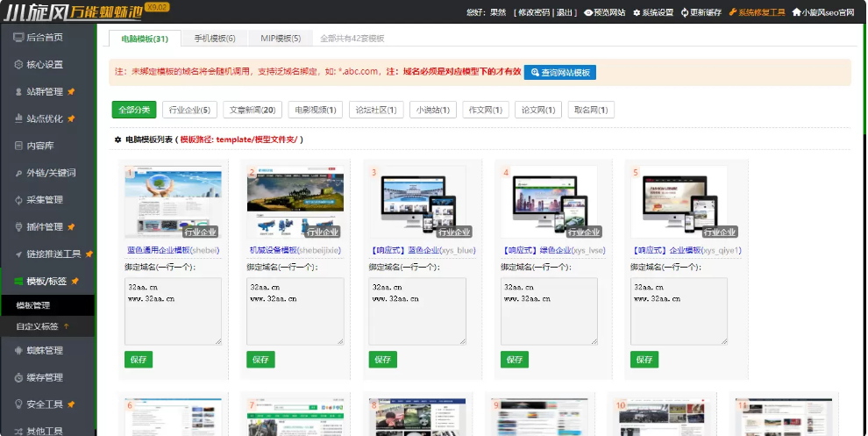Save domains for 蓝色通用企业模板
Screen dimensions: 868x436
coord(139,360)
